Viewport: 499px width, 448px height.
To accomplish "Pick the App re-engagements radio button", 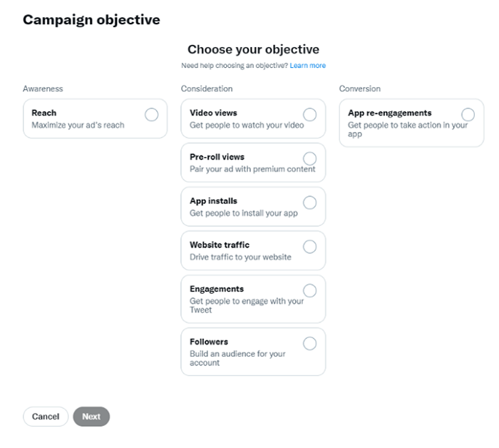I will pyautogui.click(x=468, y=115).
